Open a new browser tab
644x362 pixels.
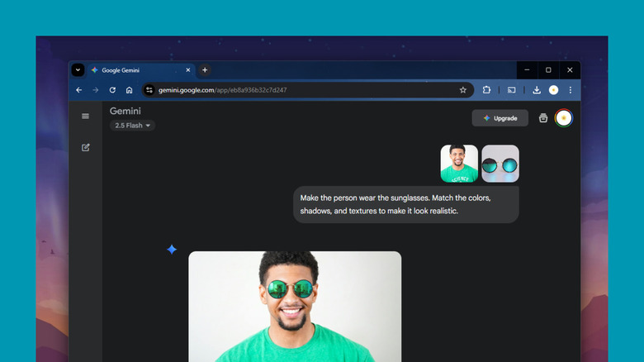(205, 70)
